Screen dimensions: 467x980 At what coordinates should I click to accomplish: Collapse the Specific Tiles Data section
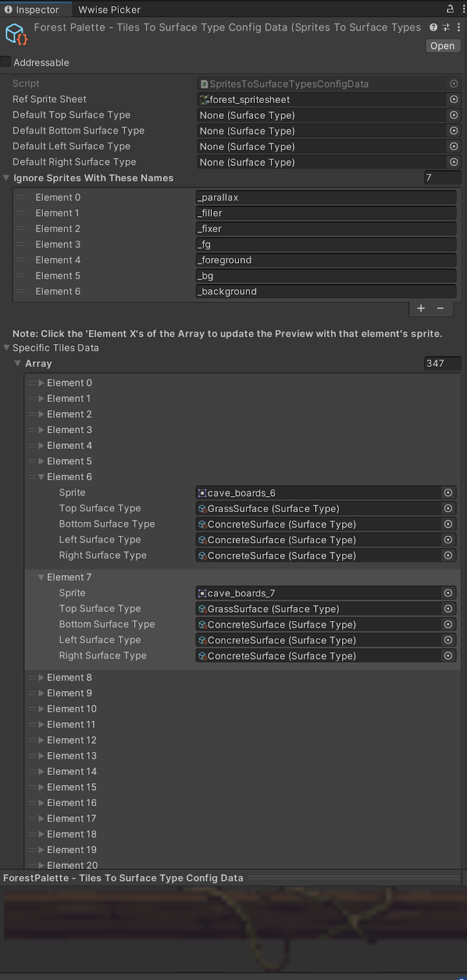[7, 348]
